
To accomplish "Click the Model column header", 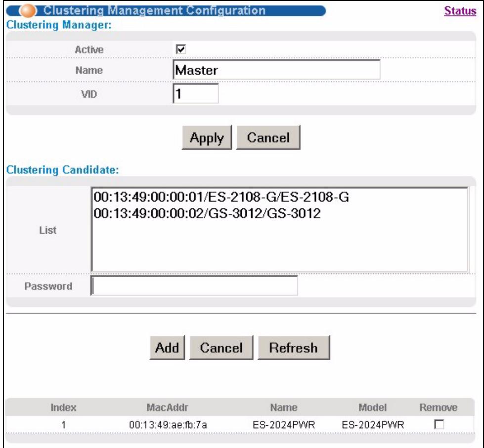I will pos(373,407).
